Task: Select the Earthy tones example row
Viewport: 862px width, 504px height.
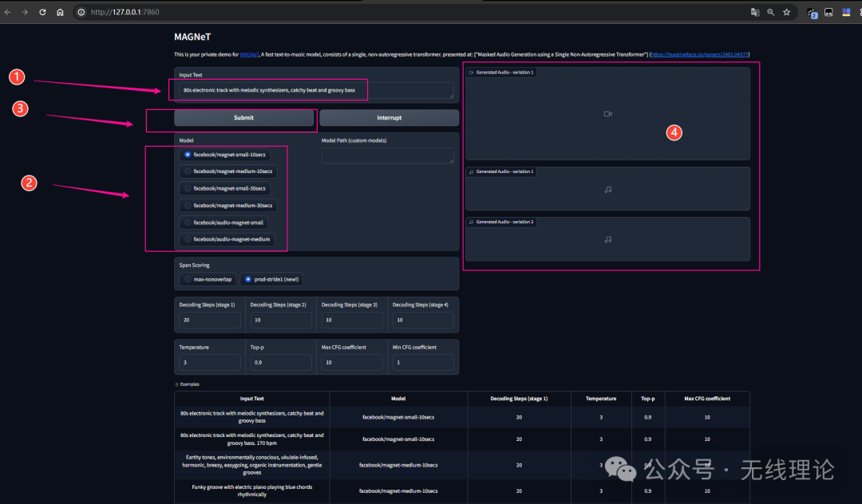Action: pyautogui.click(x=462, y=464)
